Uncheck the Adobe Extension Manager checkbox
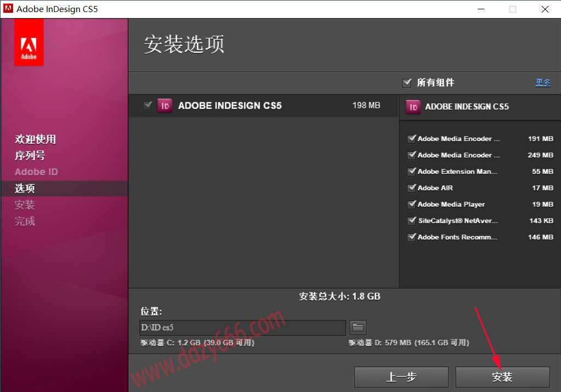Viewport: 561px width, 392px height. (x=412, y=172)
